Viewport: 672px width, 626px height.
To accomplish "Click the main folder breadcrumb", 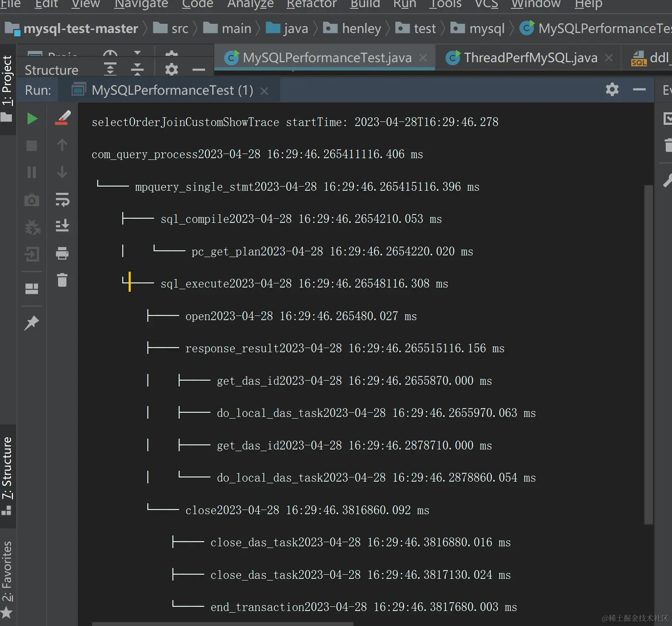I will click(x=227, y=28).
